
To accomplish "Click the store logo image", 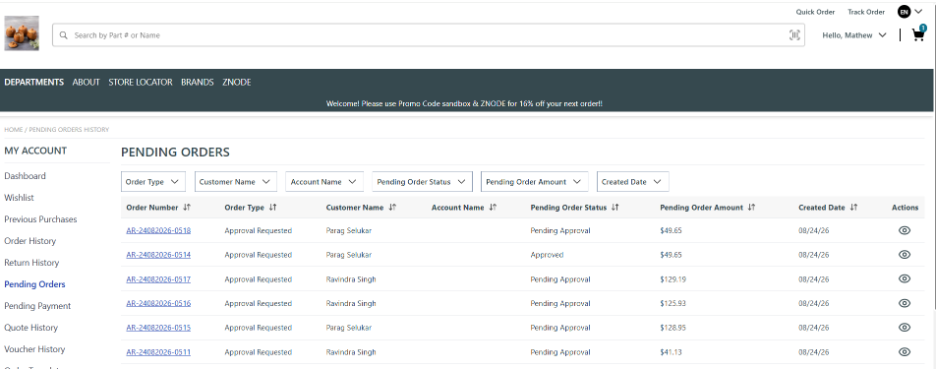I will point(21,33).
